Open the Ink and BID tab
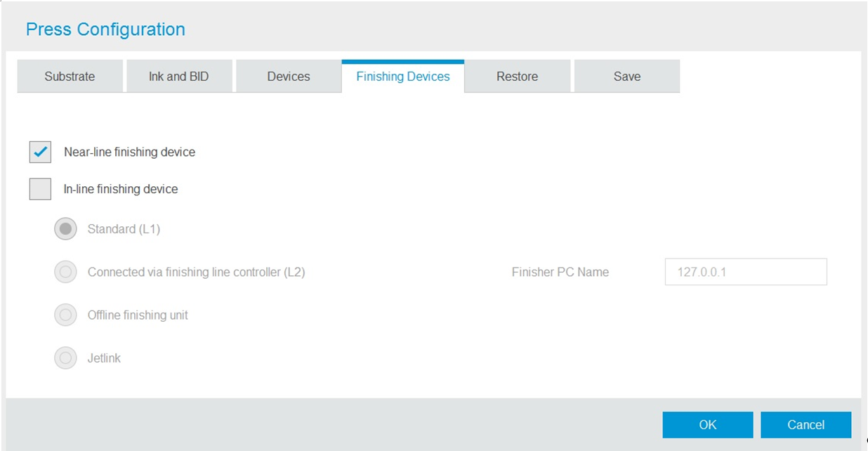Image resolution: width=868 pixels, height=451 pixels. click(x=178, y=76)
